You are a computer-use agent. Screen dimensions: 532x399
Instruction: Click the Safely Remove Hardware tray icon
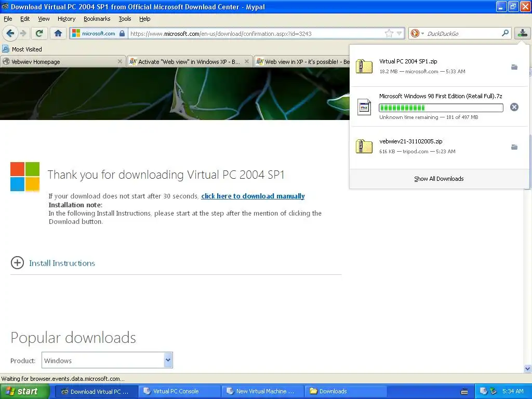[x=494, y=391]
